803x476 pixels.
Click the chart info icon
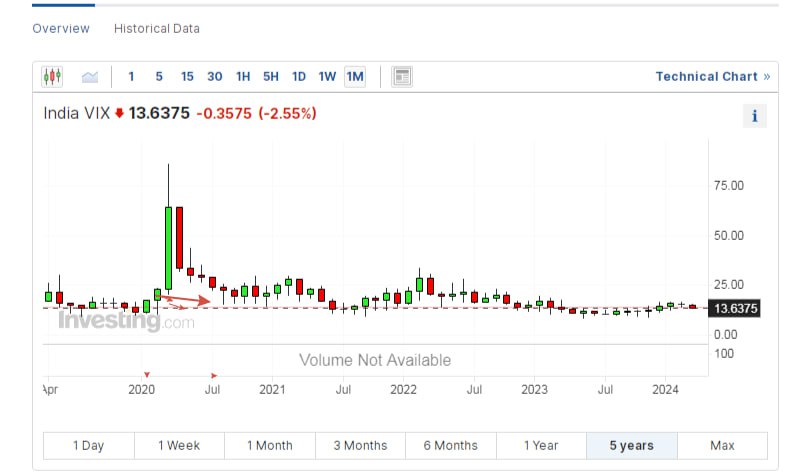(754, 116)
